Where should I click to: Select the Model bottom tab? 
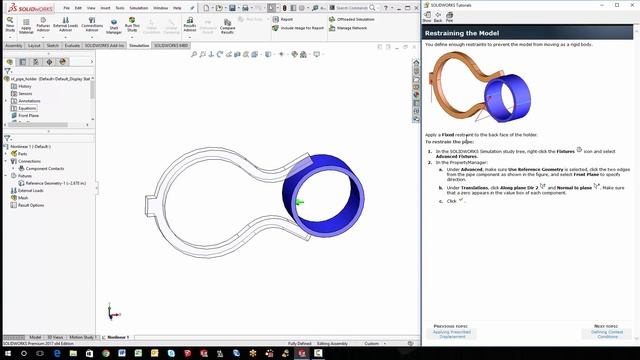click(x=35, y=337)
